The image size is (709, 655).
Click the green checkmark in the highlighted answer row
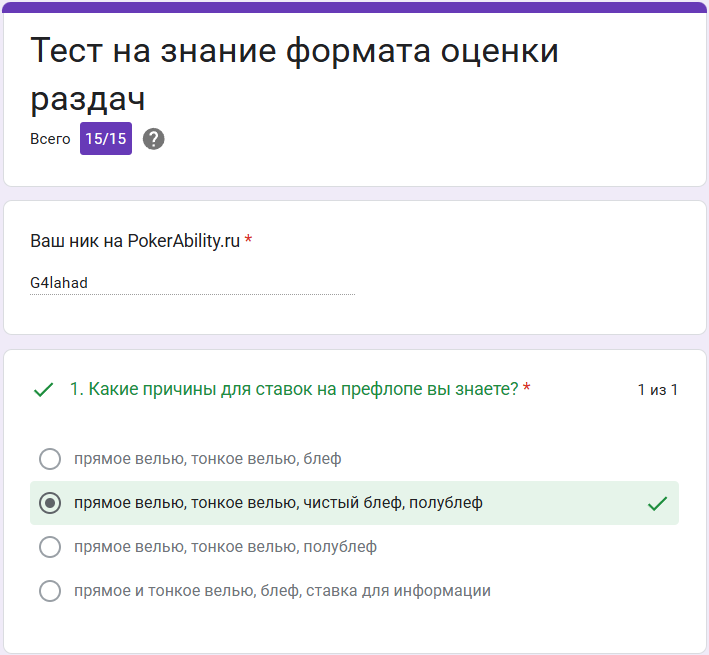click(657, 504)
